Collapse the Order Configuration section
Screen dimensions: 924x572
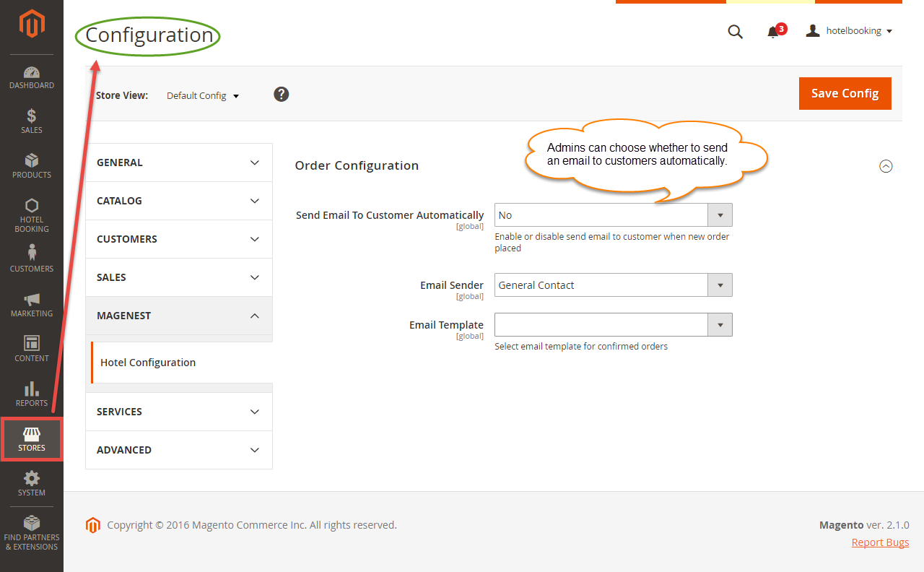pyautogui.click(x=886, y=166)
